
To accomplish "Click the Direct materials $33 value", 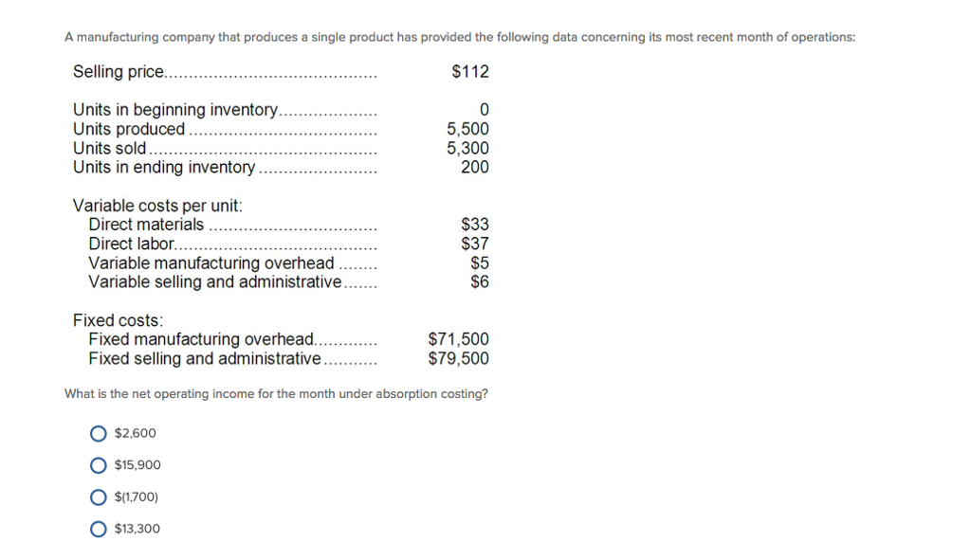I will click(477, 225).
